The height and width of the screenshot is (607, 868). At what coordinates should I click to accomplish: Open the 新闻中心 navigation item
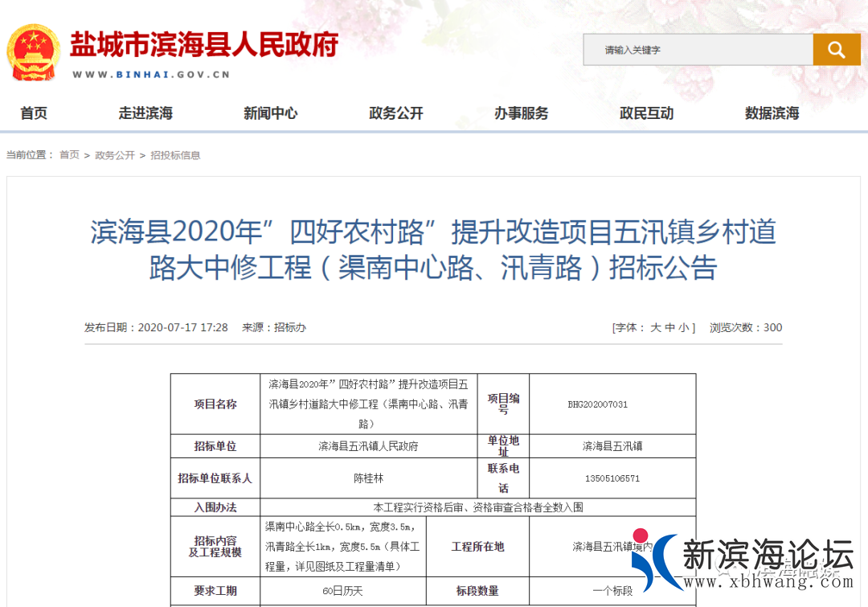point(271,113)
